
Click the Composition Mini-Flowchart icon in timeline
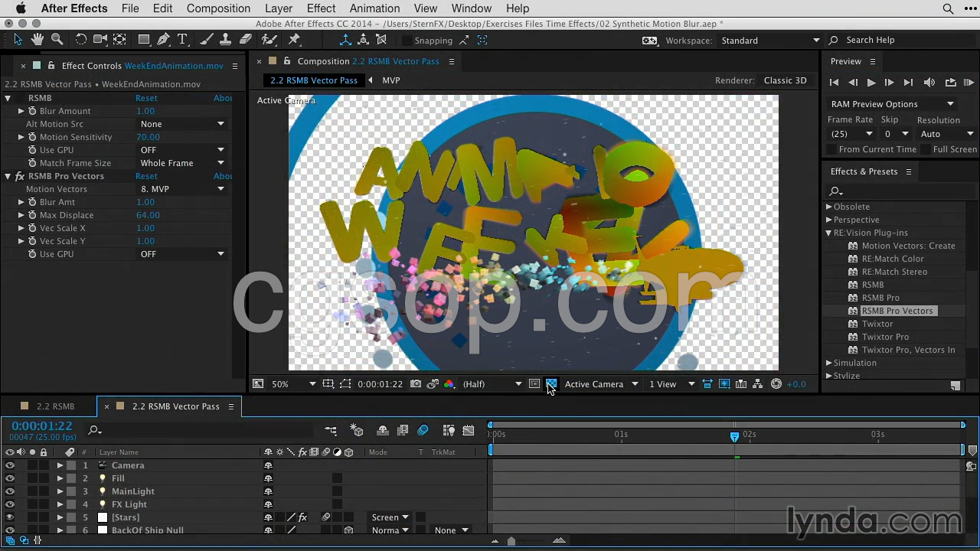click(x=331, y=431)
